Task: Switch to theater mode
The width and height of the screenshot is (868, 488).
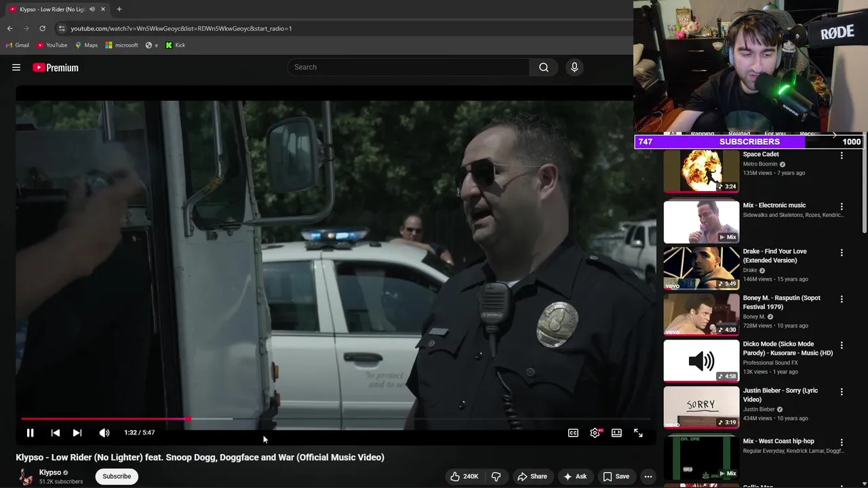Action: tap(616, 432)
